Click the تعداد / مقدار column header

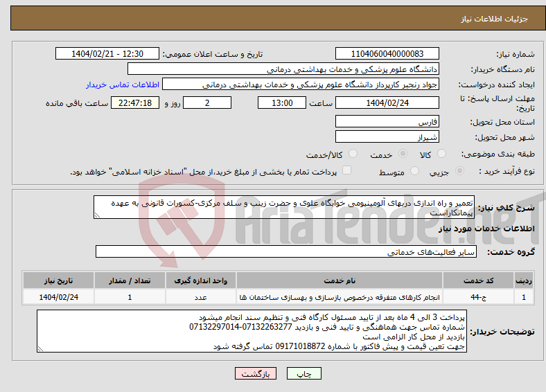130,280
